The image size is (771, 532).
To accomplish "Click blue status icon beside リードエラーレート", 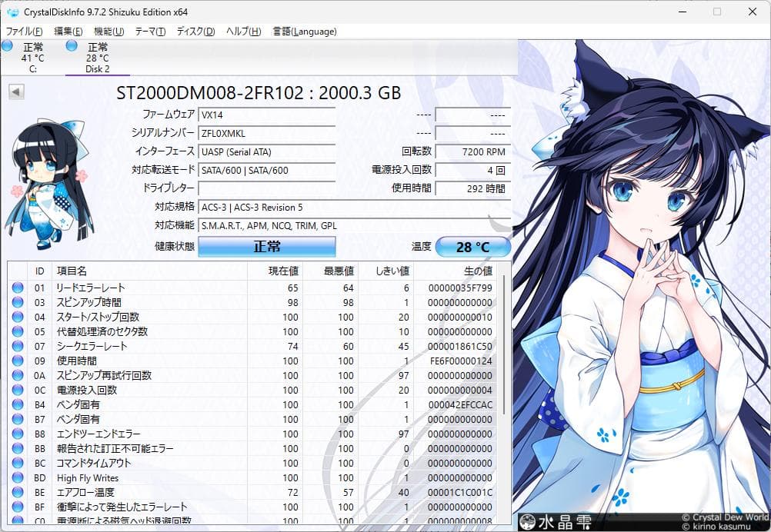I will (17, 288).
